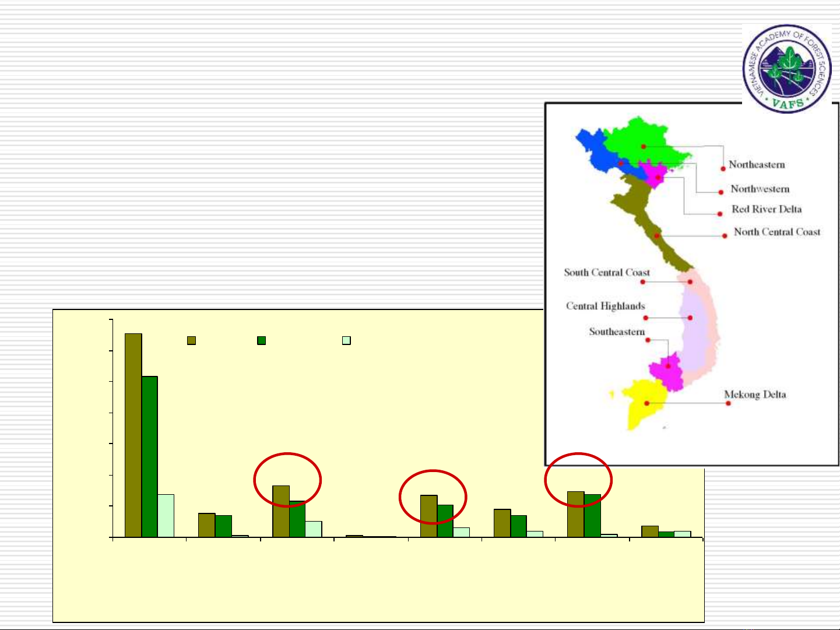Click the tallest light green bar

tap(166, 516)
